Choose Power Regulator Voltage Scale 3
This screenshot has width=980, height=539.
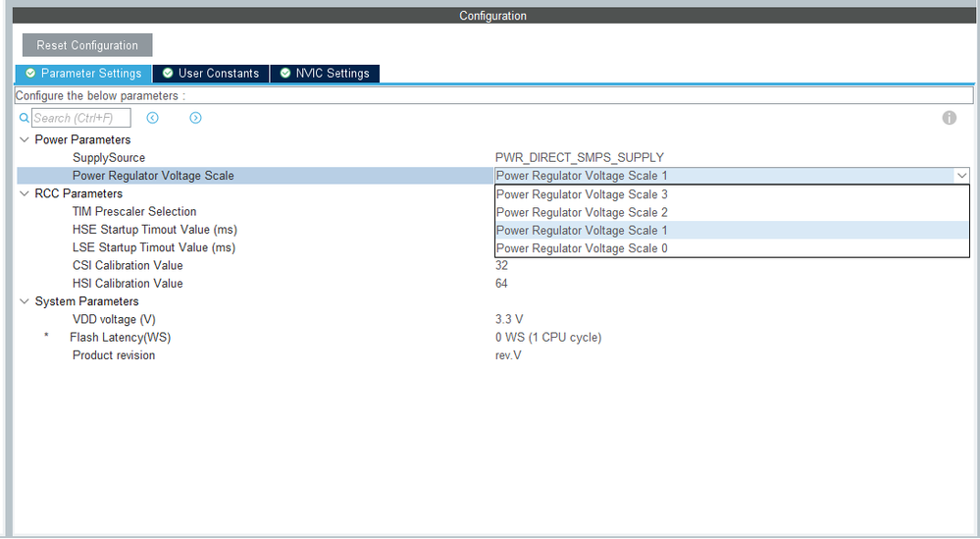coord(732,194)
